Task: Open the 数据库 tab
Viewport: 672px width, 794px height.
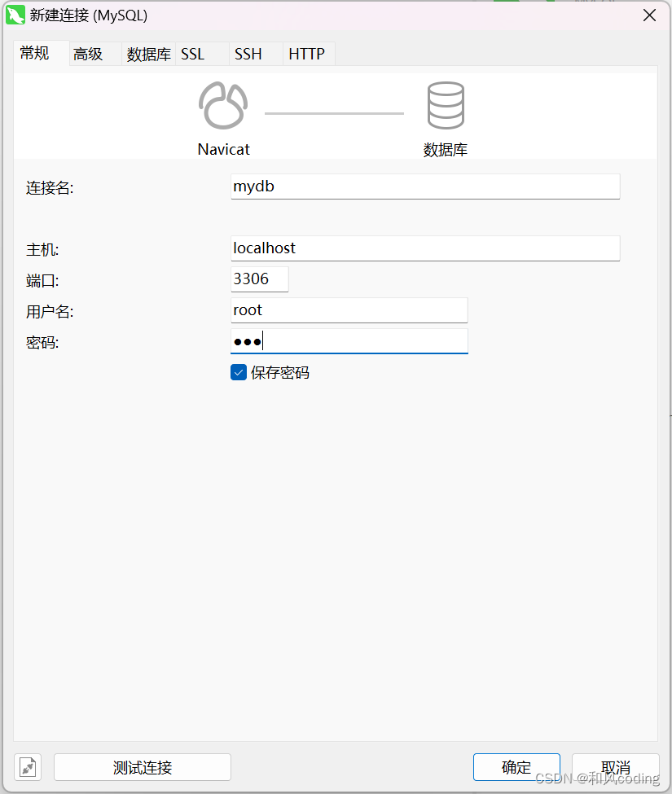Action: (x=148, y=54)
